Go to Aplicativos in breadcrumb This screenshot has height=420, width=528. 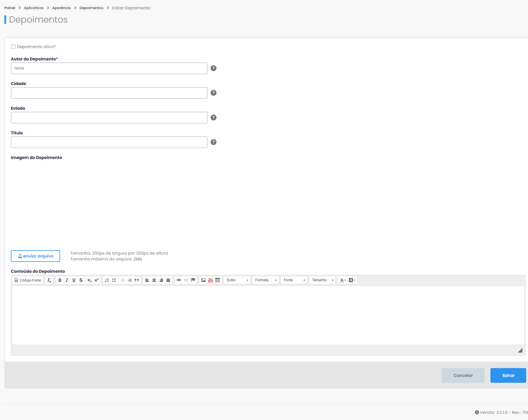(34, 8)
